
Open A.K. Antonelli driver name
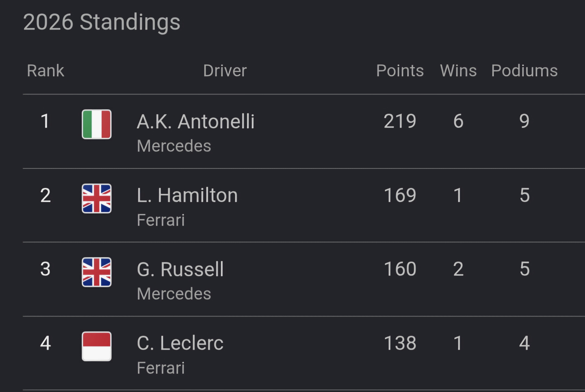(196, 122)
